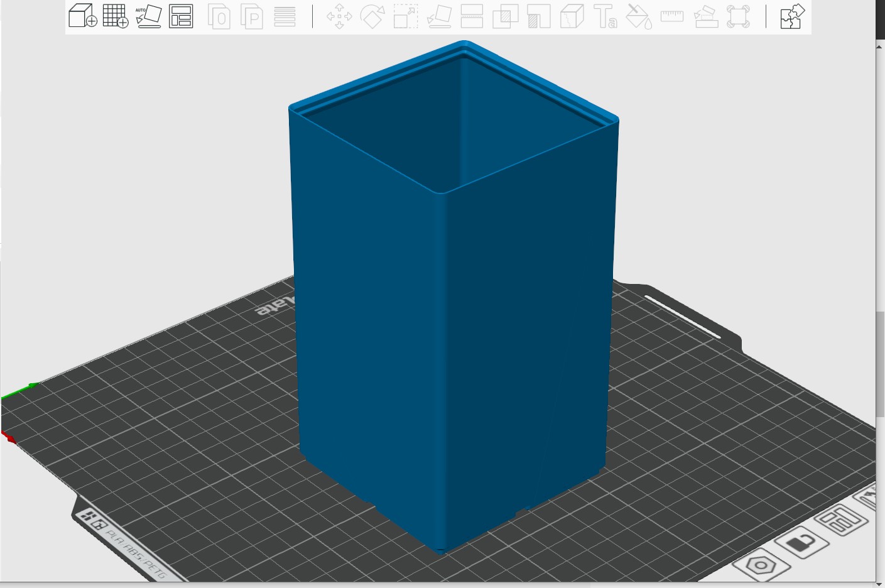The width and height of the screenshot is (885, 588).
Task: Activate the Place on face tool
Action: click(440, 18)
